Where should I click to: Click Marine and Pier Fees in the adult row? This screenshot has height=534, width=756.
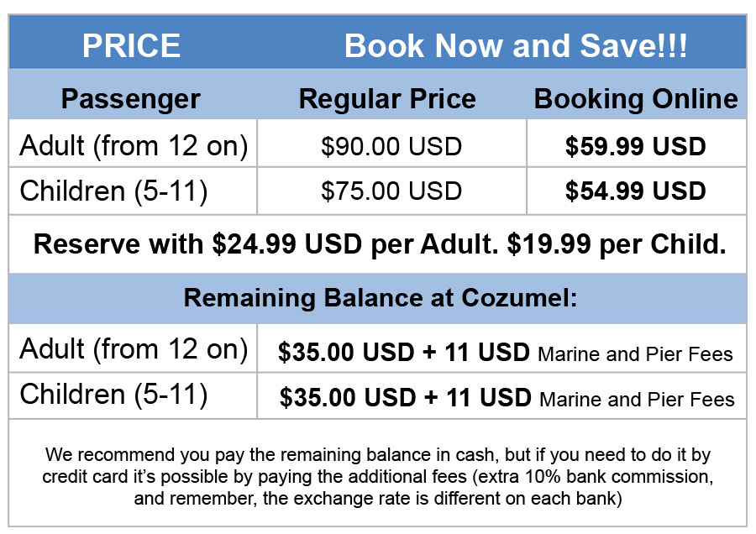tap(635, 355)
